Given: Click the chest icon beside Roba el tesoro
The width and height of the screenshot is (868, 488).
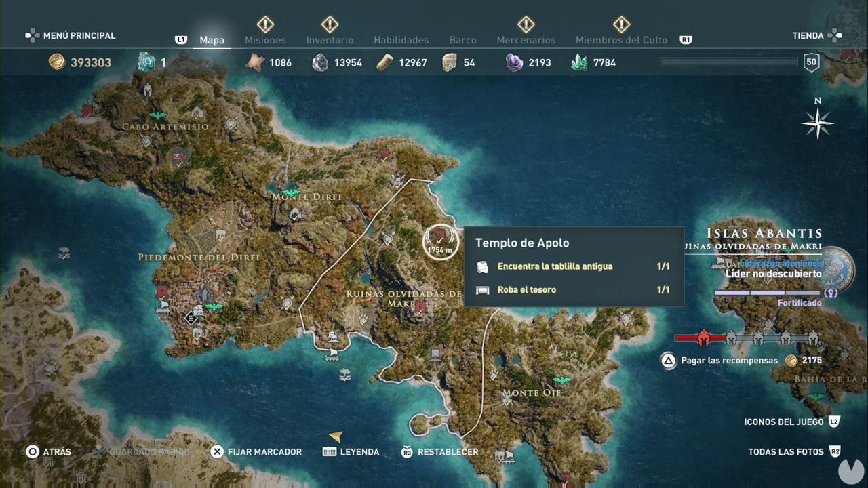Looking at the screenshot, I should 482,290.
